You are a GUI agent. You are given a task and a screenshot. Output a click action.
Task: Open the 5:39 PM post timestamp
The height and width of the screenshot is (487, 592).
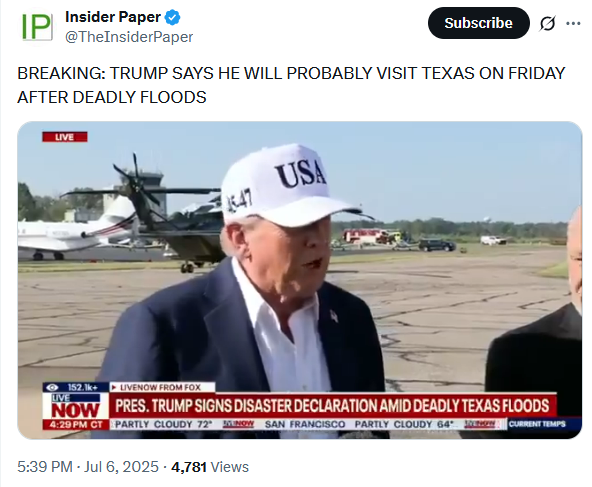coord(45,467)
